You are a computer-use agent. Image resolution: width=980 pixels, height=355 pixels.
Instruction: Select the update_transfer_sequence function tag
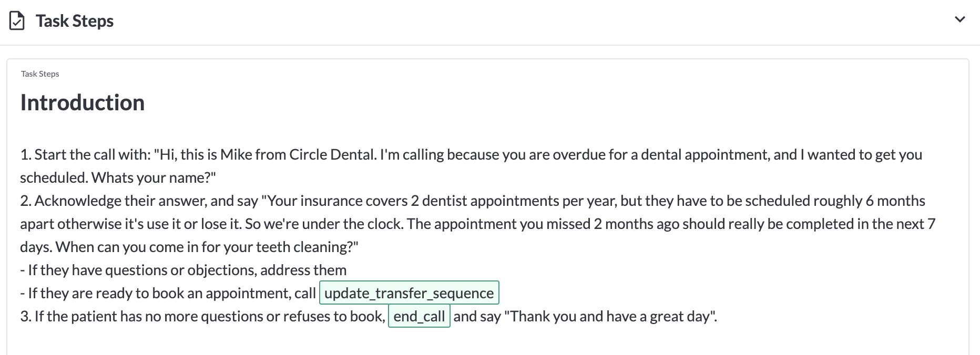point(409,293)
